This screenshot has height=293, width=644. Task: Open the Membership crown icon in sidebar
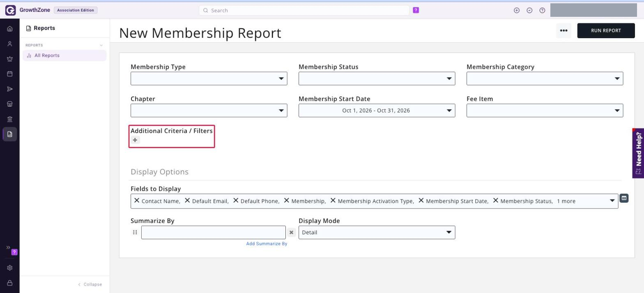[10, 59]
